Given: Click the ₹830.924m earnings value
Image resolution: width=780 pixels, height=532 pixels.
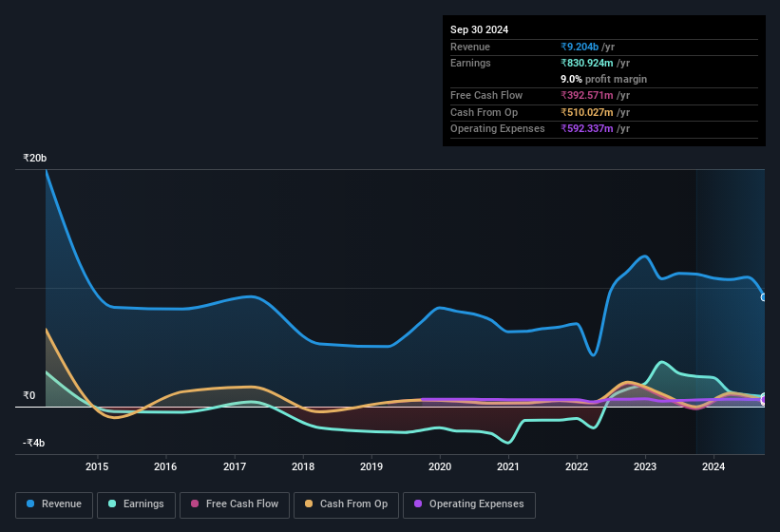Looking at the screenshot, I should 587,63.
